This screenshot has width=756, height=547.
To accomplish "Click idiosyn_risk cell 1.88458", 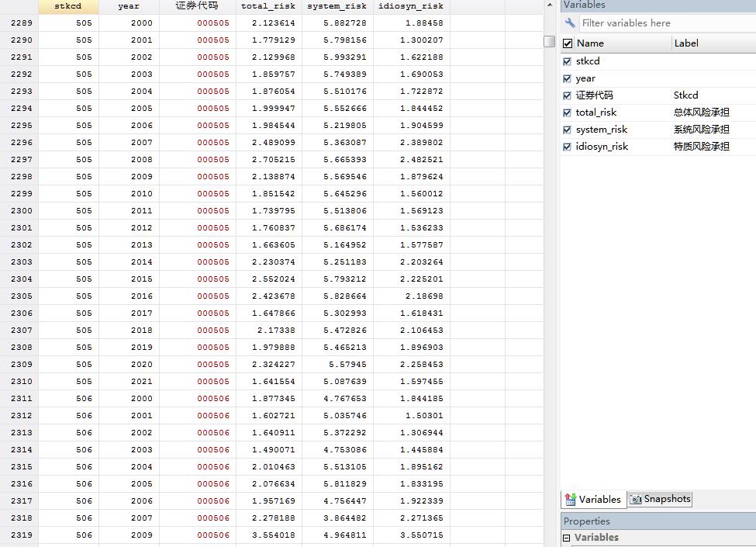I will [x=411, y=23].
